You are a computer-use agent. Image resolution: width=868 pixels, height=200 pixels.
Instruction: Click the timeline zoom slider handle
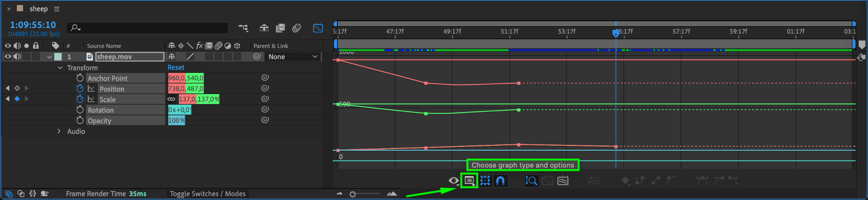(353, 194)
